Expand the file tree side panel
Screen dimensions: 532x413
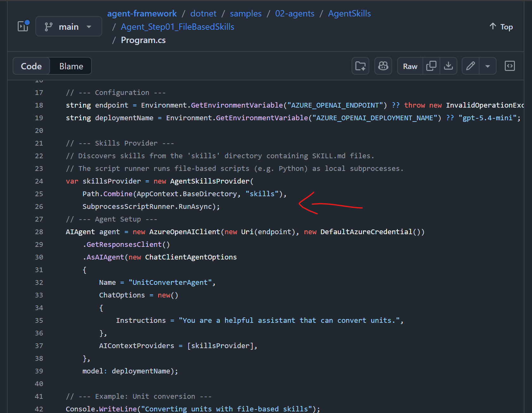[23, 26]
